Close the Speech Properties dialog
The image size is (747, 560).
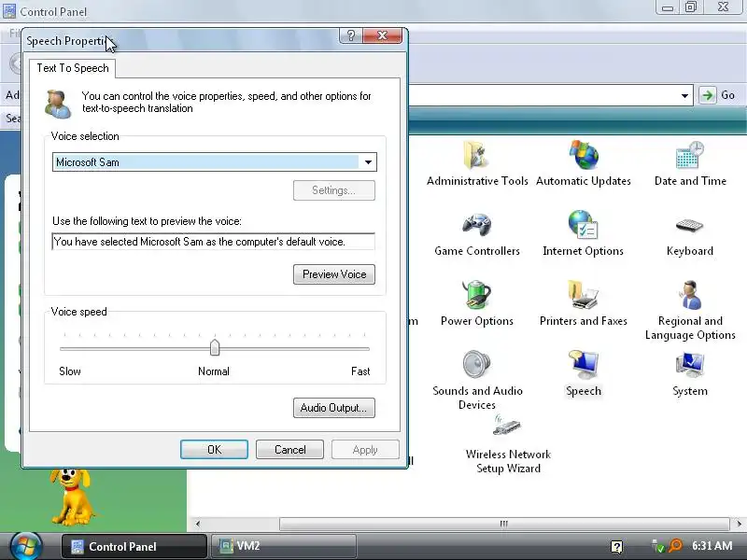click(x=382, y=35)
